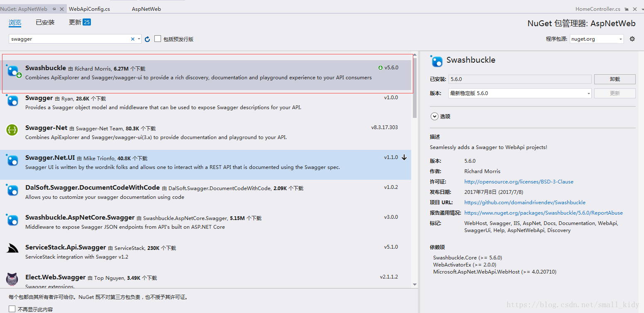Click the Elect.Web.Swagger owl icon
The width and height of the screenshot is (644, 313).
pos(12,279)
